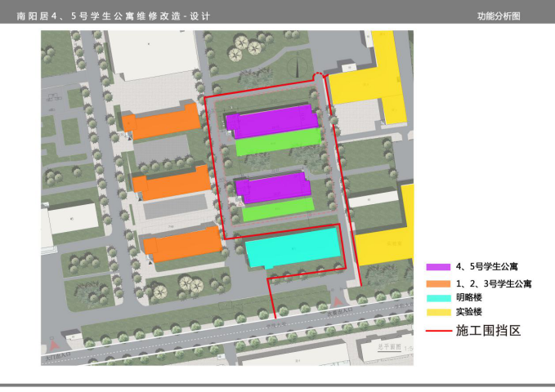555x392 pixels.
Task: Select the bottom orange dormitory building
Action: (181, 243)
